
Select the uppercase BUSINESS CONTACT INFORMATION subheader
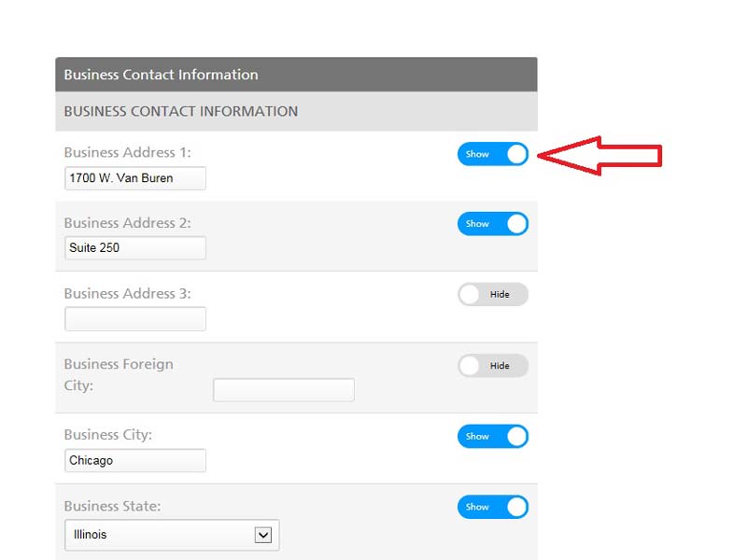coord(181,111)
